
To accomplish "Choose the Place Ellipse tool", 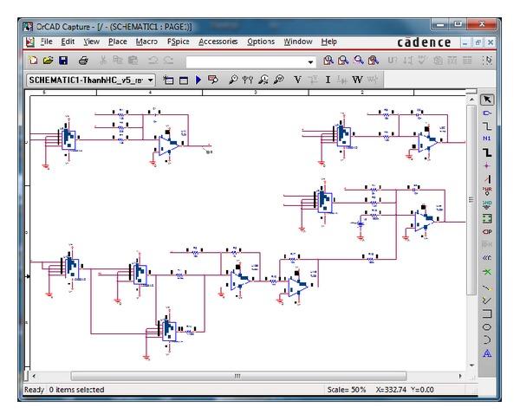I will click(486, 326).
